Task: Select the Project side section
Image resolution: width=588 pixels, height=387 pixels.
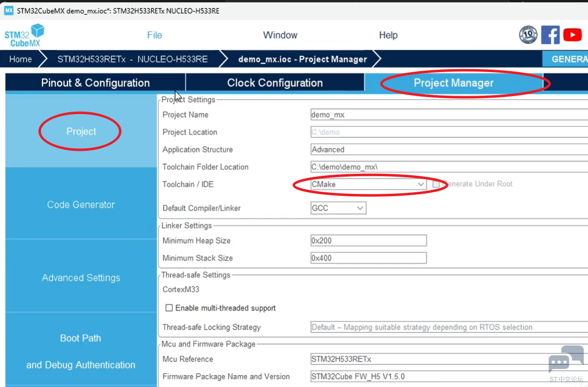Action: coord(81,131)
